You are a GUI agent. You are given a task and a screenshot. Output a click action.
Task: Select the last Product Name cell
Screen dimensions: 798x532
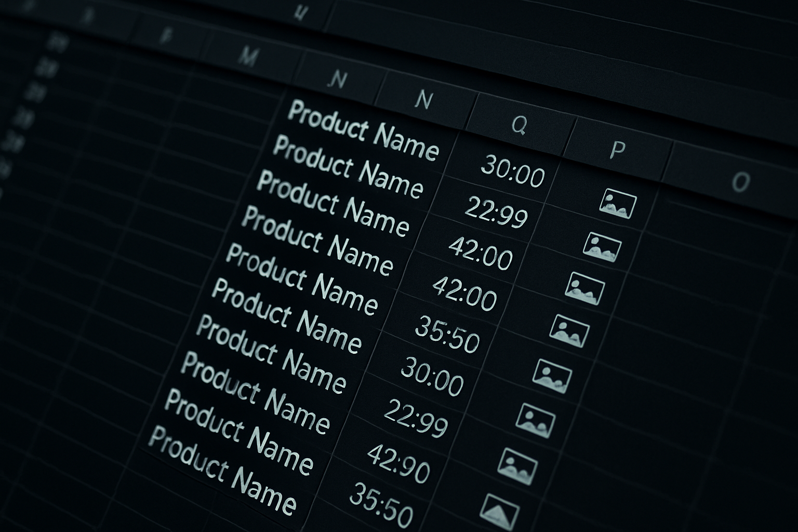pos(222,470)
